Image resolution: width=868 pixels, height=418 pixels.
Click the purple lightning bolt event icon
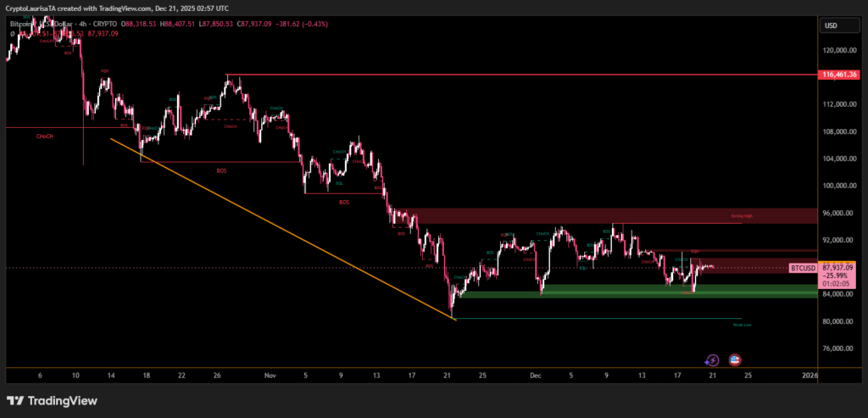coord(712,359)
